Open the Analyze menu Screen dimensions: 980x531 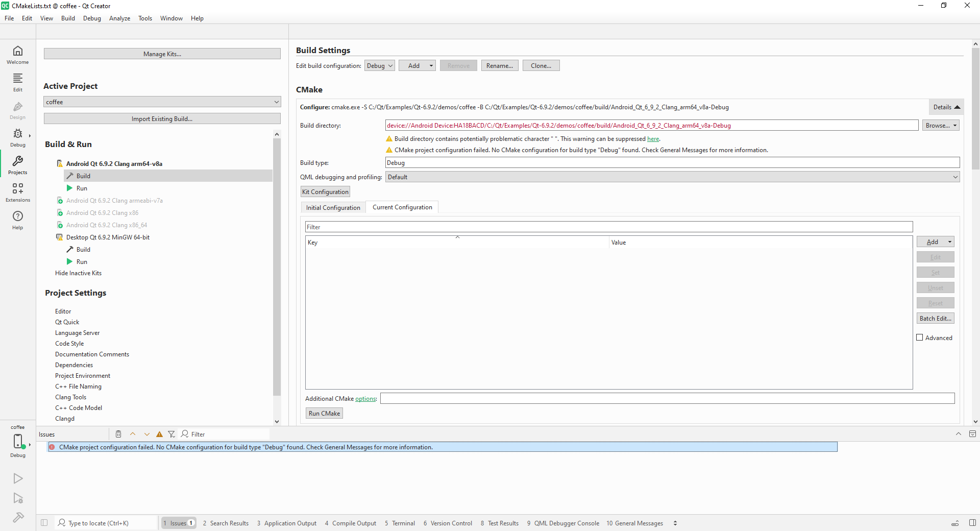coord(119,18)
